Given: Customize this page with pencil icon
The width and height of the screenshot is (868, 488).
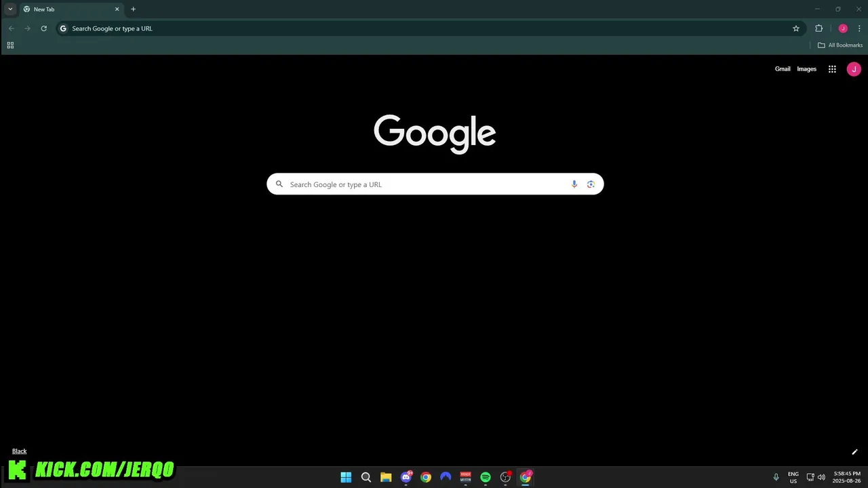Looking at the screenshot, I should click(854, 452).
